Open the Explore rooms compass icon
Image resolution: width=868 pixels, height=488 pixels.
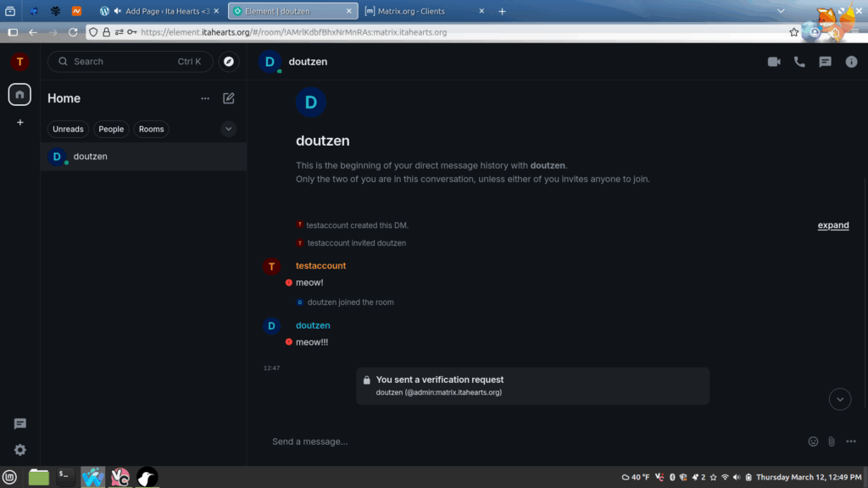229,62
